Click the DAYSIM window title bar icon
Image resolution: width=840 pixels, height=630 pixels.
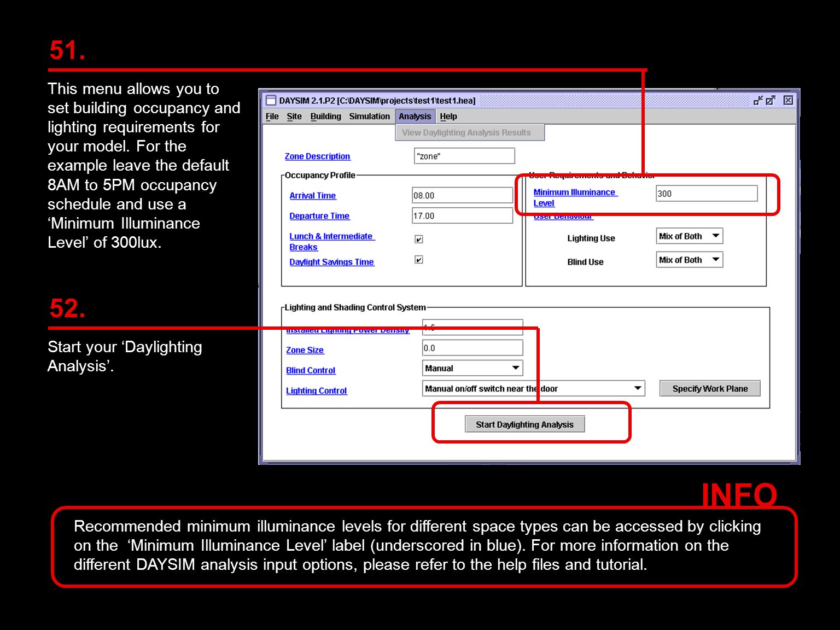pos(271,100)
